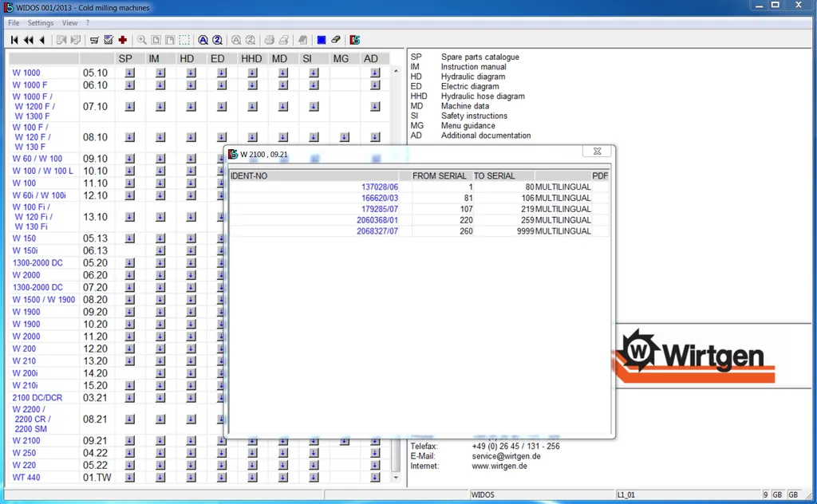This screenshot has height=504, width=817.
Task: Click the L1_01 status bar entry
Action: tap(688, 494)
